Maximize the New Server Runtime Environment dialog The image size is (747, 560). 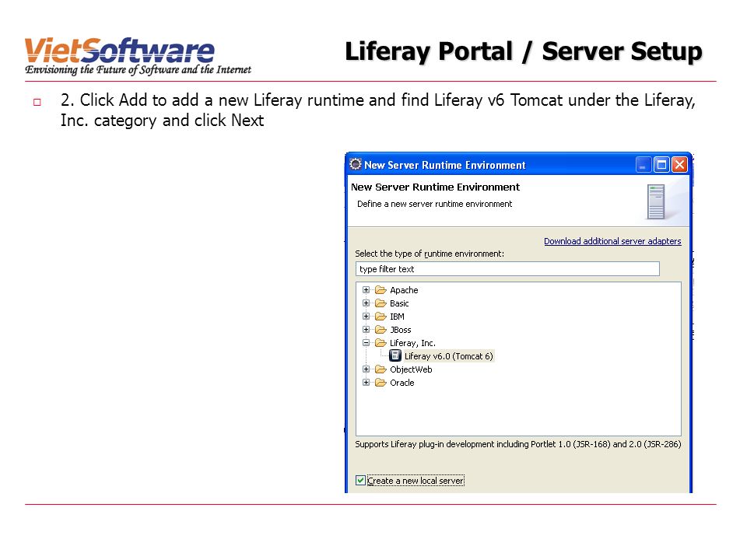click(x=661, y=165)
